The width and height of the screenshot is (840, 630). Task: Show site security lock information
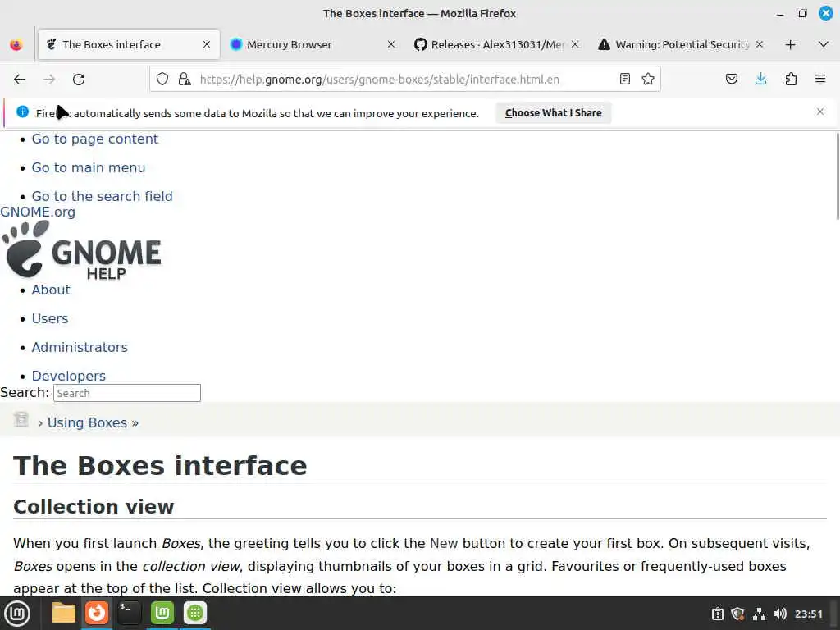coord(185,80)
